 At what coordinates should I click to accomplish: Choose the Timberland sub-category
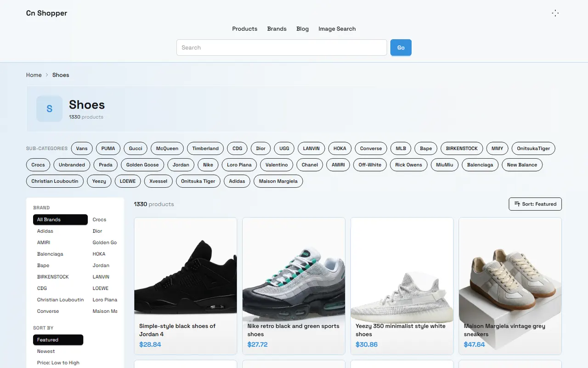coord(205,149)
